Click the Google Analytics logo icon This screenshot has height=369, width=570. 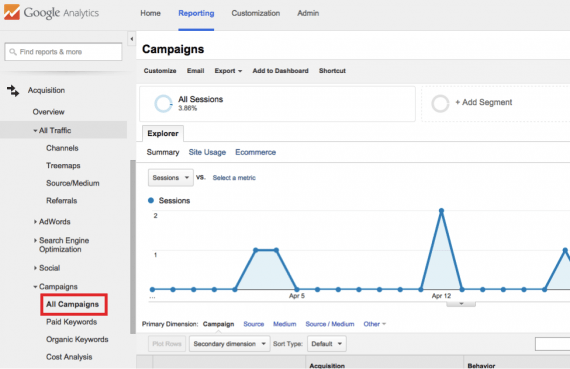point(12,12)
